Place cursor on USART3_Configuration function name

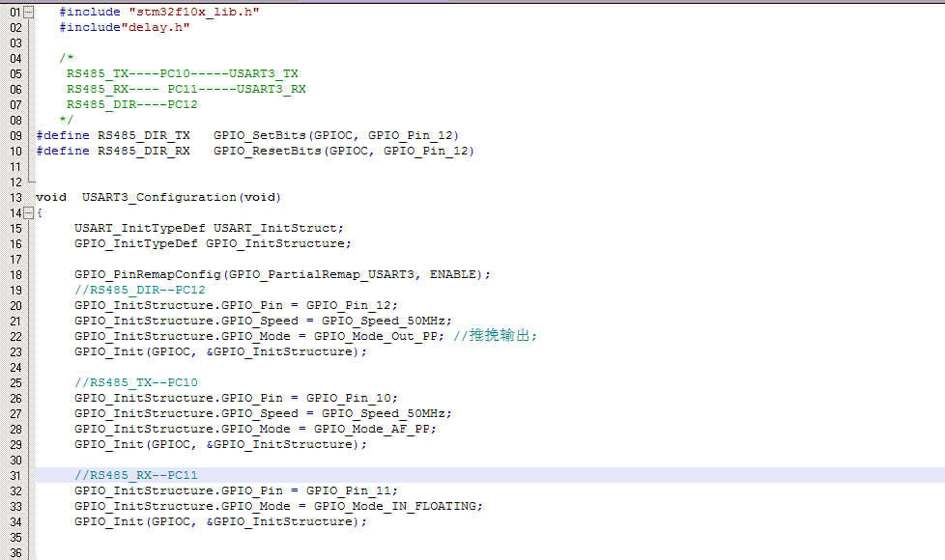pyautogui.click(x=158, y=197)
